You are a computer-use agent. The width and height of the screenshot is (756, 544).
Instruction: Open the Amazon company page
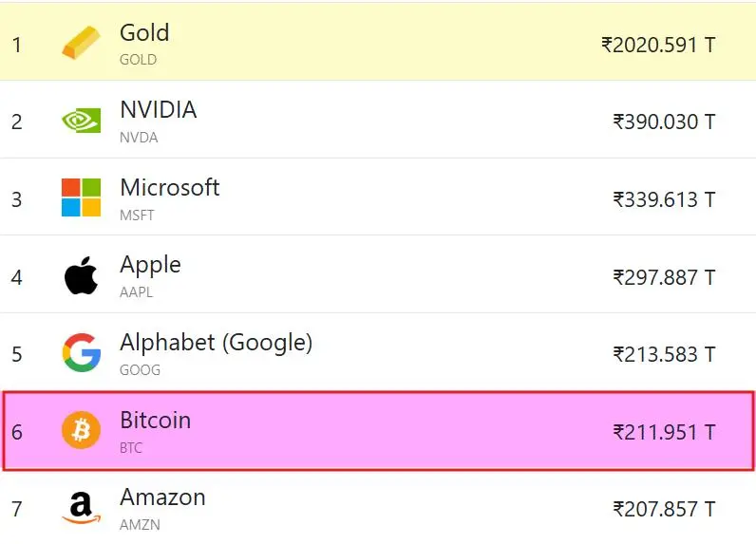pyautogui.click(x=162, y=497)
